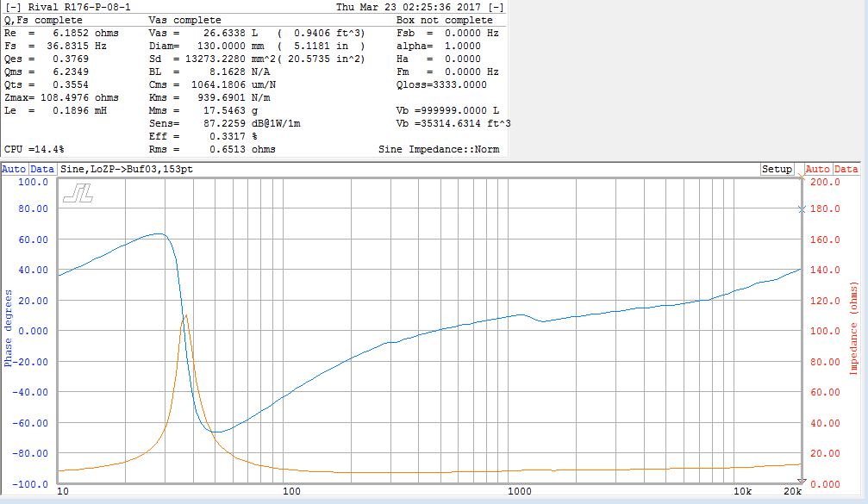Select the Qes value '0.3769'
The image size is (868, 504).
pyautogui.click(x=71, y=59)
